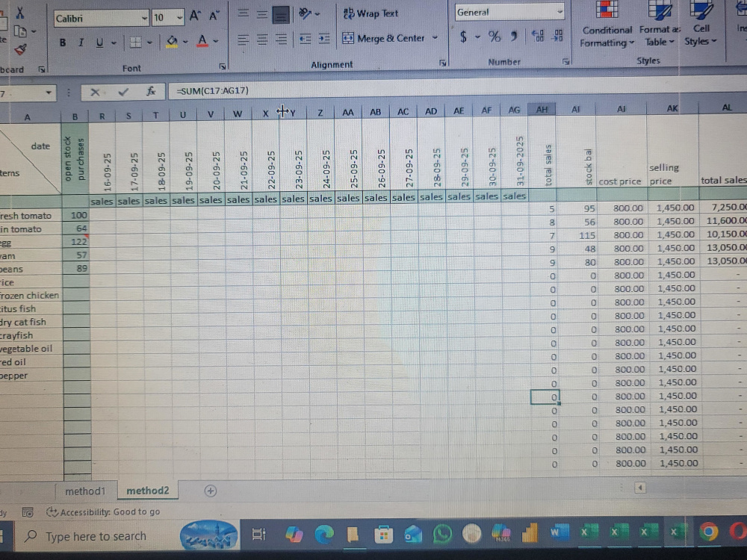Open the Borders dropdown arrow
The height and width of the screenshot is (560, 747).
tap(149, 43)
